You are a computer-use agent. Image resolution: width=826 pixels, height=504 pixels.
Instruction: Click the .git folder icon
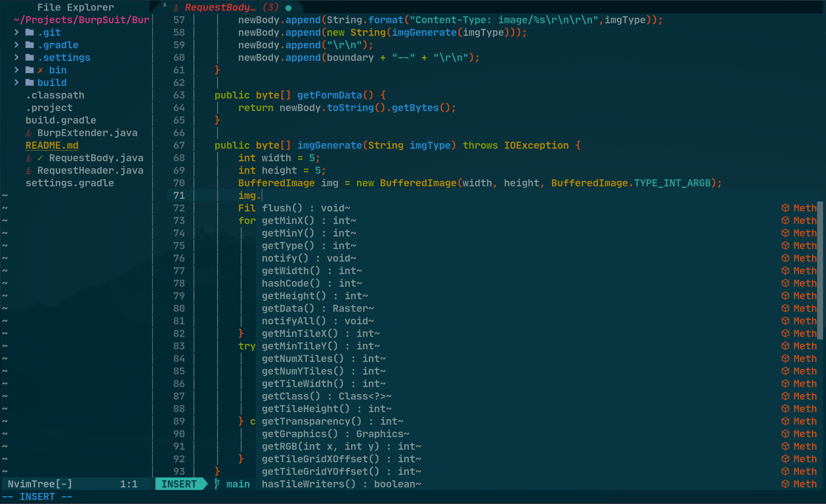(x=30, y=32)
